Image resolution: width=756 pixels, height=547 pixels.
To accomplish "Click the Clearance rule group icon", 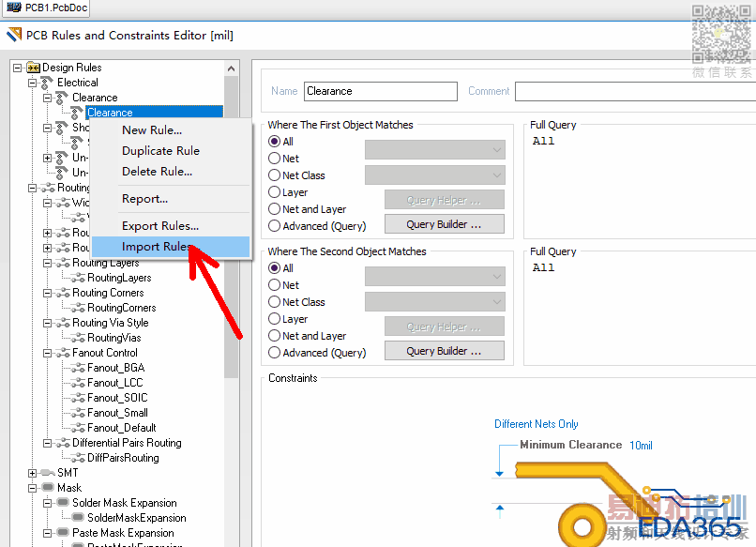I will [62, 98].
